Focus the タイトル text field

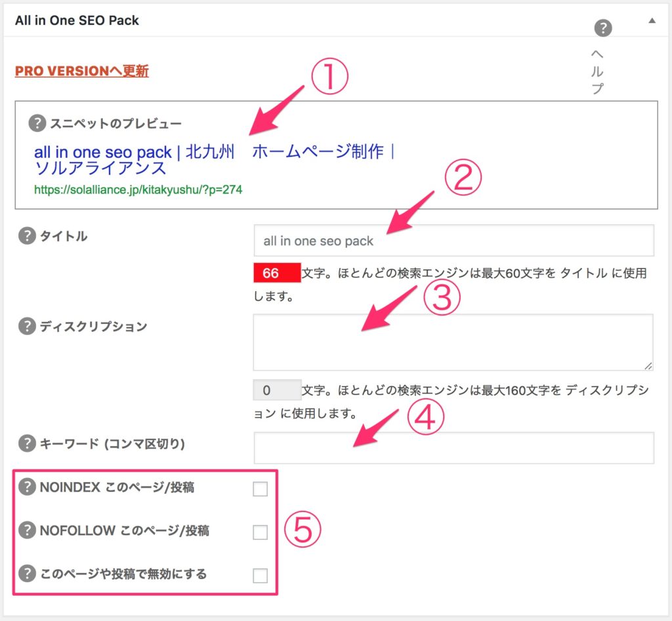point(453,241)
